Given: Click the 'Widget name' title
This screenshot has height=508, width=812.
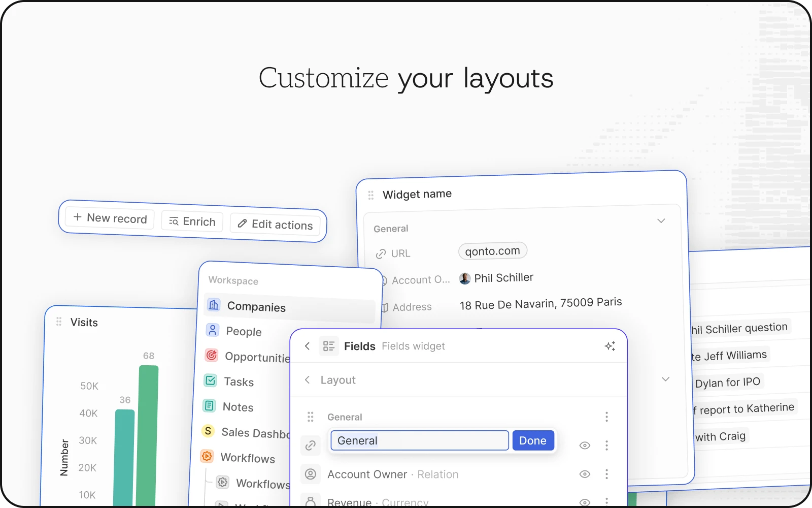Looking at the screenshot, I should (417, 194).
